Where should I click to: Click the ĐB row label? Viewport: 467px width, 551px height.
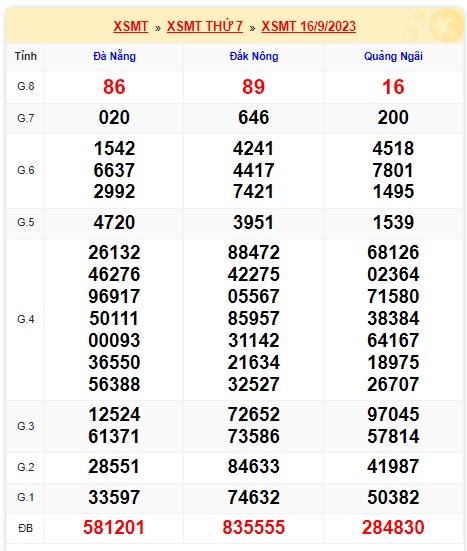coord(26,528)
